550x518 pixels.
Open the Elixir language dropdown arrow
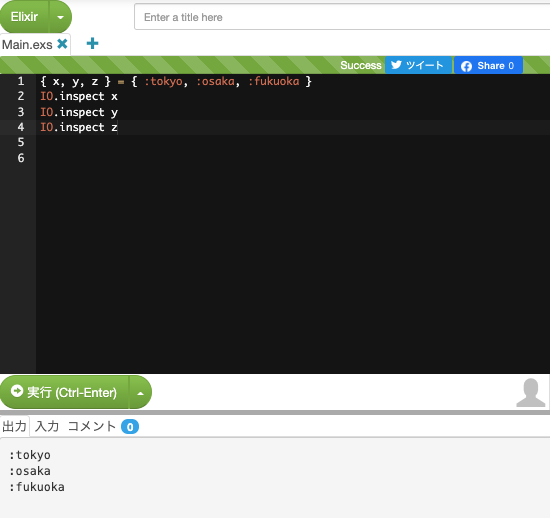click(61, 17)
